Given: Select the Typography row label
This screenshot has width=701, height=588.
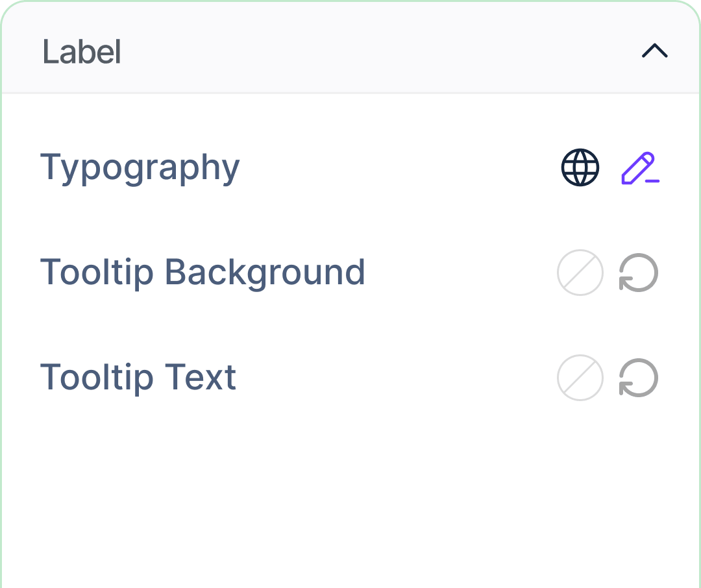Looking at the screenshot, I should pyautogui.click(x=140, y=169).
